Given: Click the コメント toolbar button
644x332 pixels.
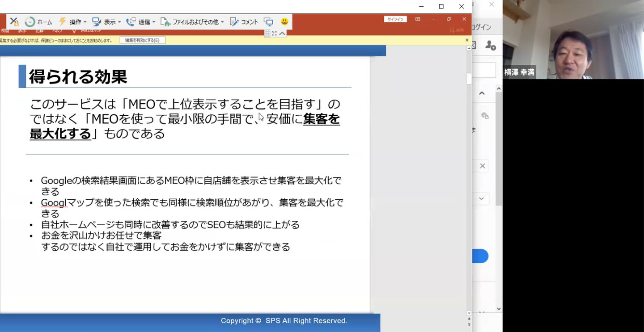Looking at the screenshot, I should pos(244,21).
